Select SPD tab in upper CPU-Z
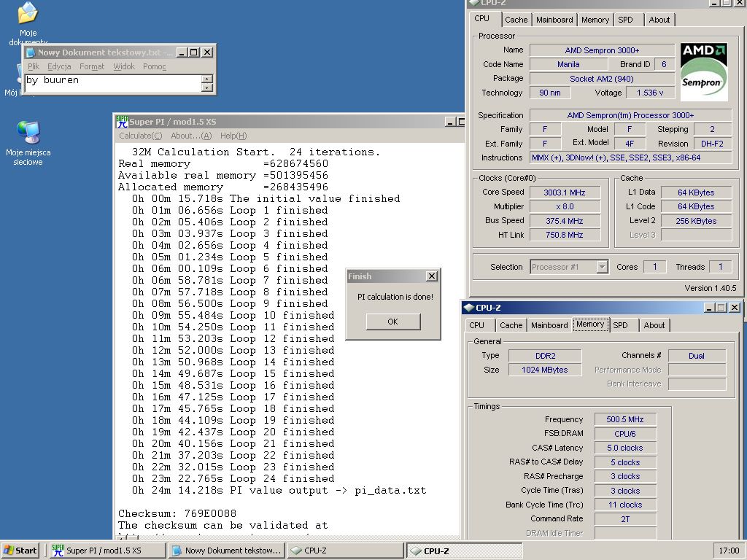 point(625,20)
